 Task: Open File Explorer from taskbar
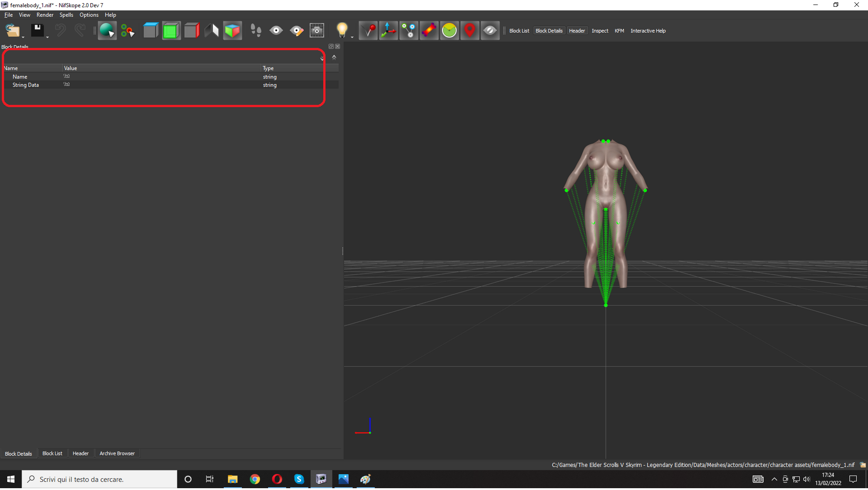coord(232,479)
